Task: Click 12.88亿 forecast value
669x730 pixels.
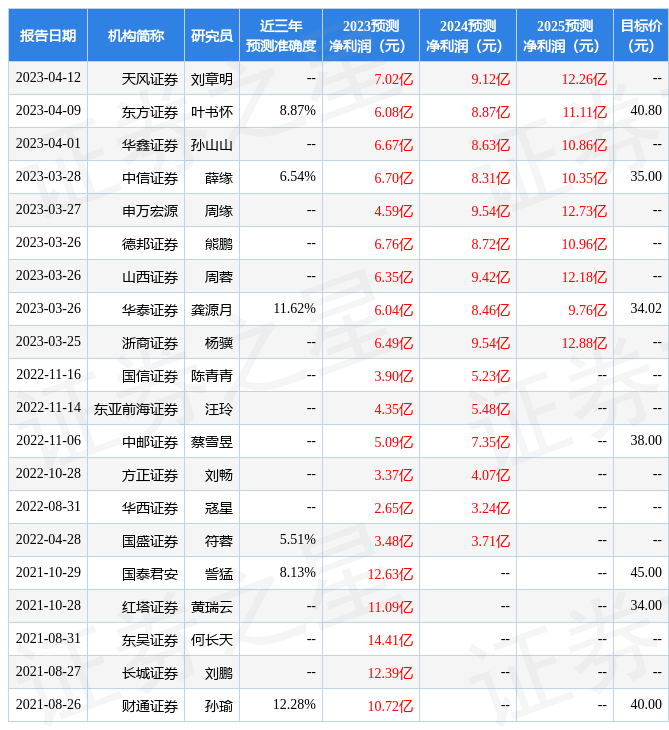Action: coord(584,343)
